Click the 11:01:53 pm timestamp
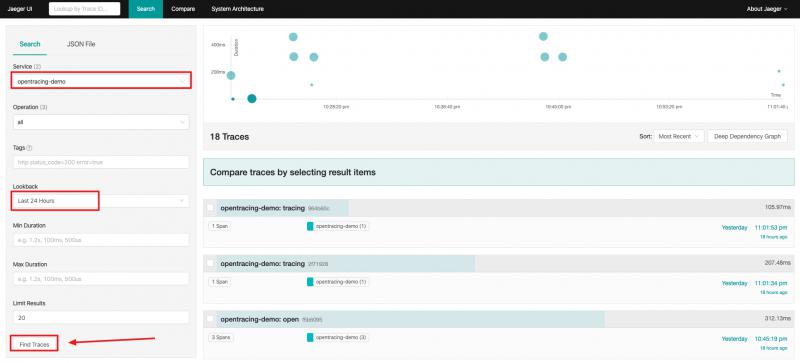This screenshot has height=363, width=800. (x=771, y=227)
